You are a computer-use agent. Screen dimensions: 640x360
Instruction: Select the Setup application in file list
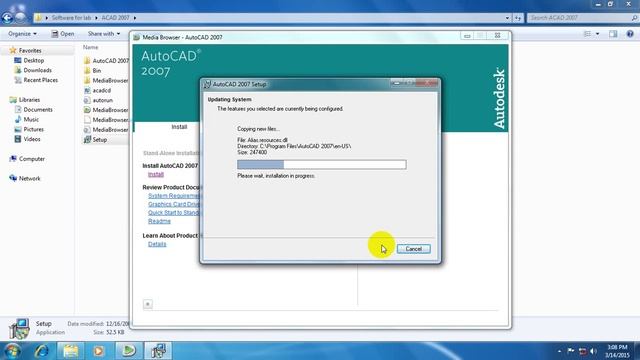pyautogui.click(x=100, y=139)
